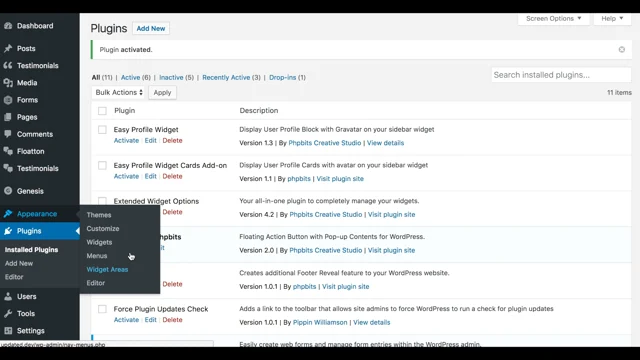
Task: Check the Force Plugin Updates Check checkbox
Action: [102, 309]
